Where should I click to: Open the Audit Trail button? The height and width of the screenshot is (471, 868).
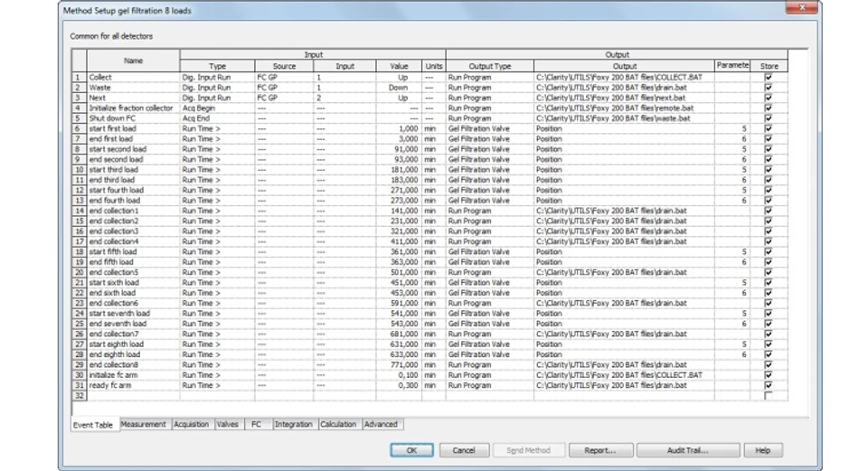point(687,450)
